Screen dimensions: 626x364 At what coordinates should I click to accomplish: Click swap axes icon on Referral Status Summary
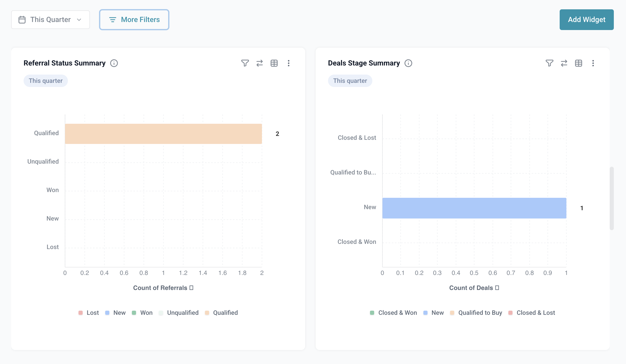(x=259, y=63)
